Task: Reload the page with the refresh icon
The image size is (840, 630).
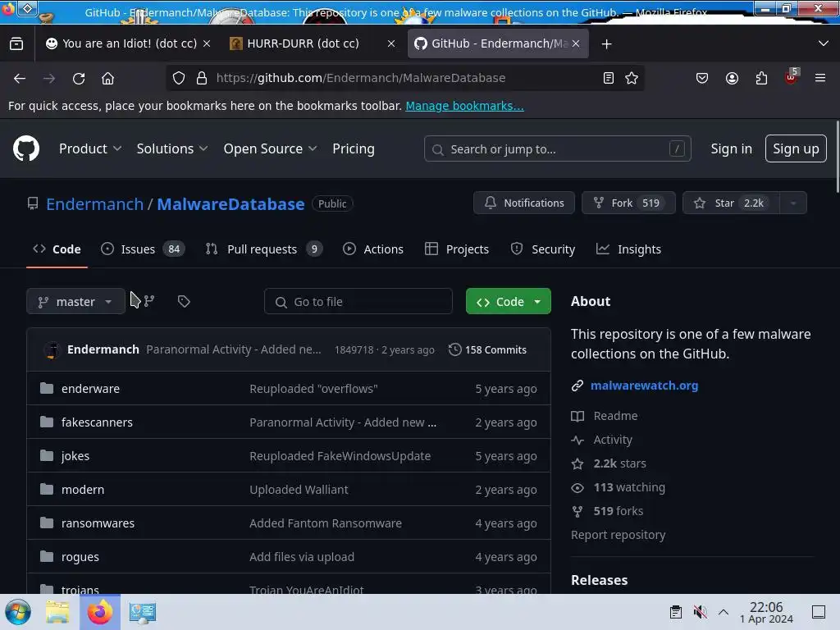Action: click(x=79, y=78)
